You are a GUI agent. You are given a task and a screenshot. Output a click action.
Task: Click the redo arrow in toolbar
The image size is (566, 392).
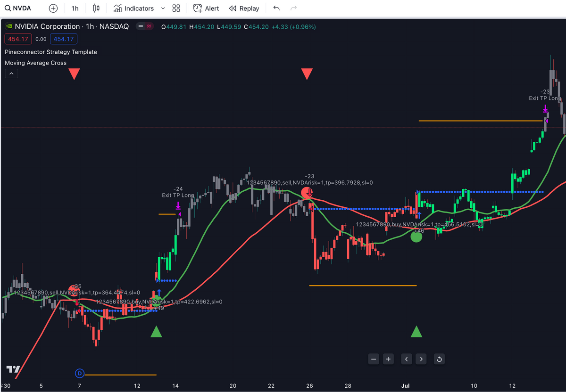(293, 8)
